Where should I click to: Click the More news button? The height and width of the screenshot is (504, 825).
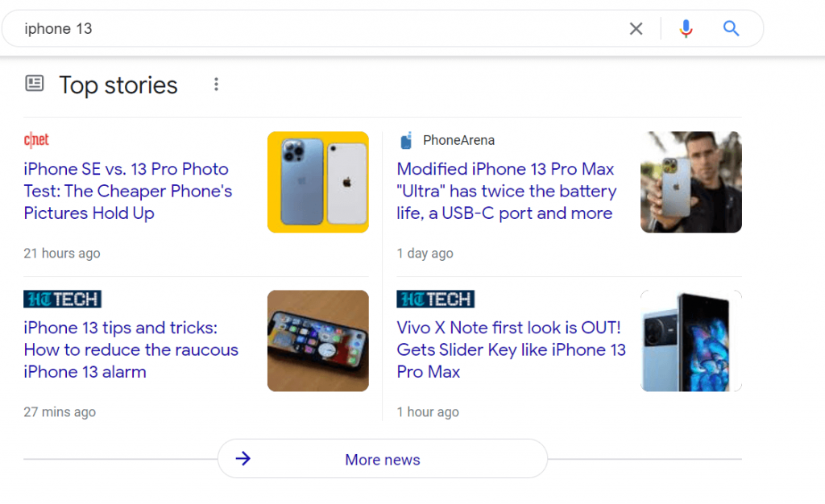pyautogui.click(x=383, y=459)
